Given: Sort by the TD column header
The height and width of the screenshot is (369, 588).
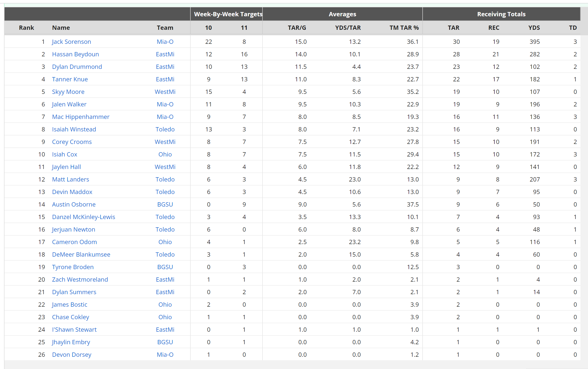Looking at the screenshot, I should pyautogui.click(x=573, y=28).
